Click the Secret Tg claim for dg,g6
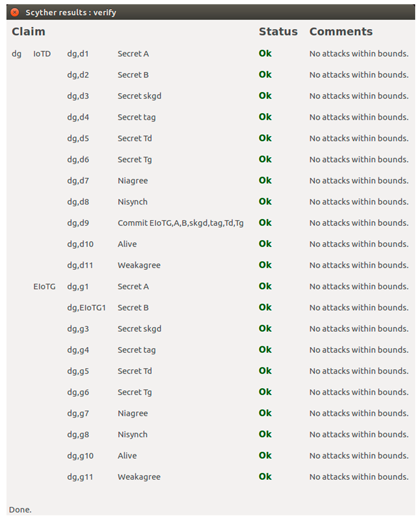 (135, 392)
